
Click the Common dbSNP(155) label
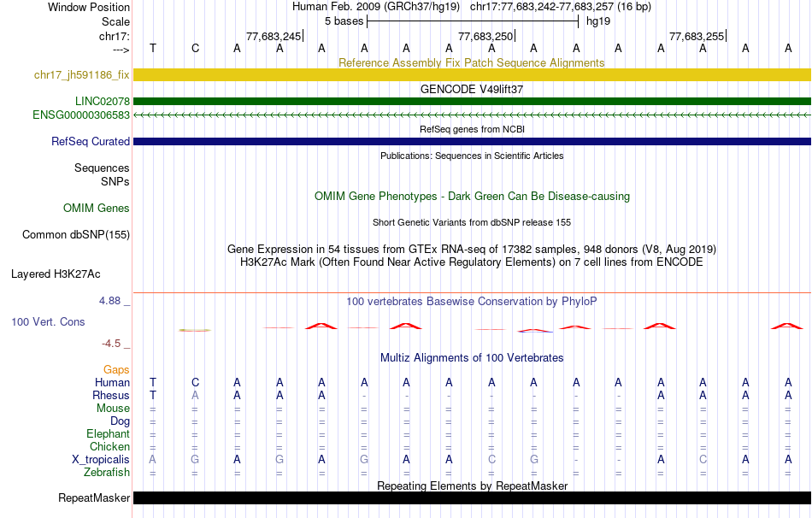tap(76, 235)
